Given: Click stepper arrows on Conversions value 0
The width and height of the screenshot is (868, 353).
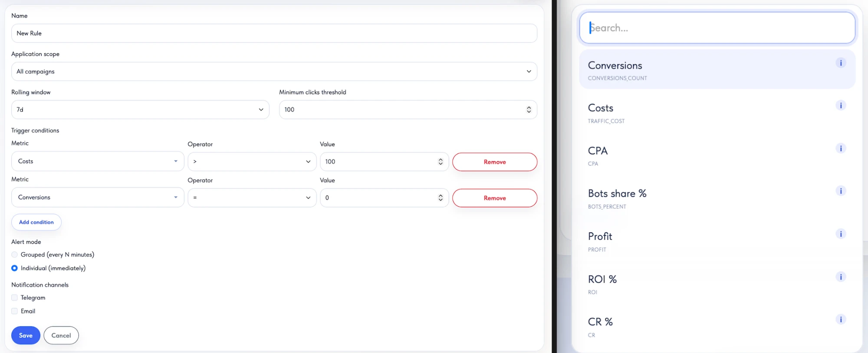Looking at the screenshot, I should [441, 198].
